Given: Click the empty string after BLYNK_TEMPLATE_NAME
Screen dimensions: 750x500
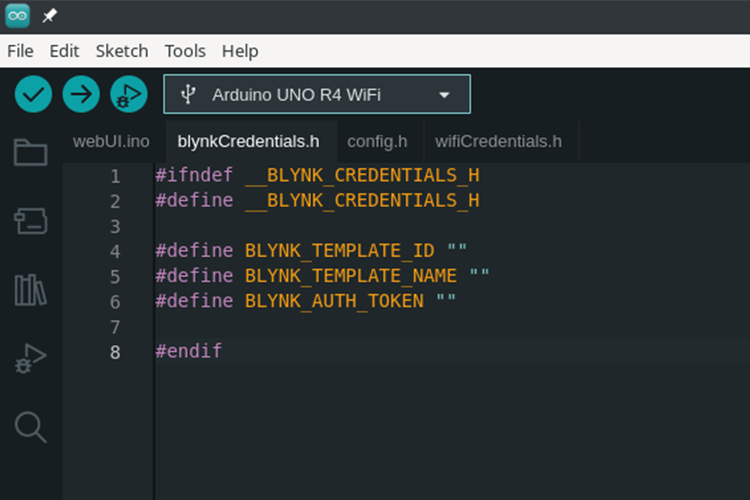Looking at the screenshot, I should 479,274.
